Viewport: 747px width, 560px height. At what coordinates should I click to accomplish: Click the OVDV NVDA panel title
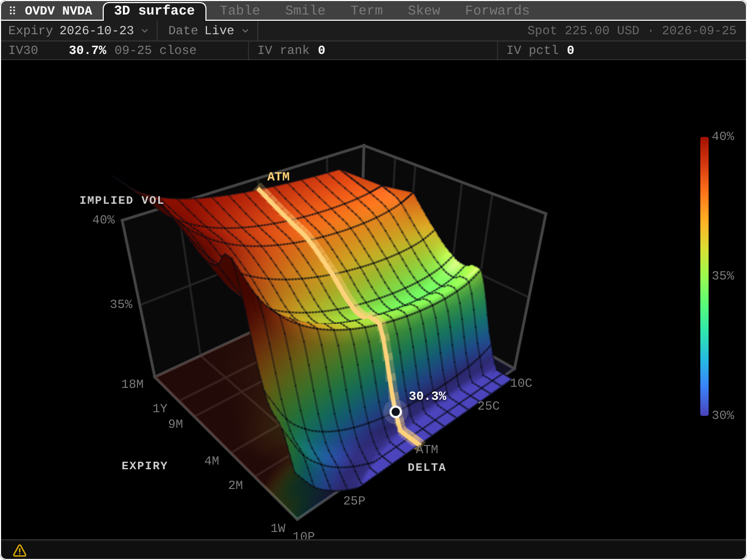59,11
